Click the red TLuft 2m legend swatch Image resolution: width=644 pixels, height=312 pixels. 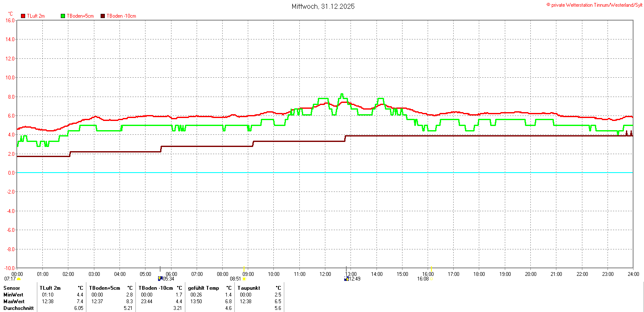click(23, 16)
